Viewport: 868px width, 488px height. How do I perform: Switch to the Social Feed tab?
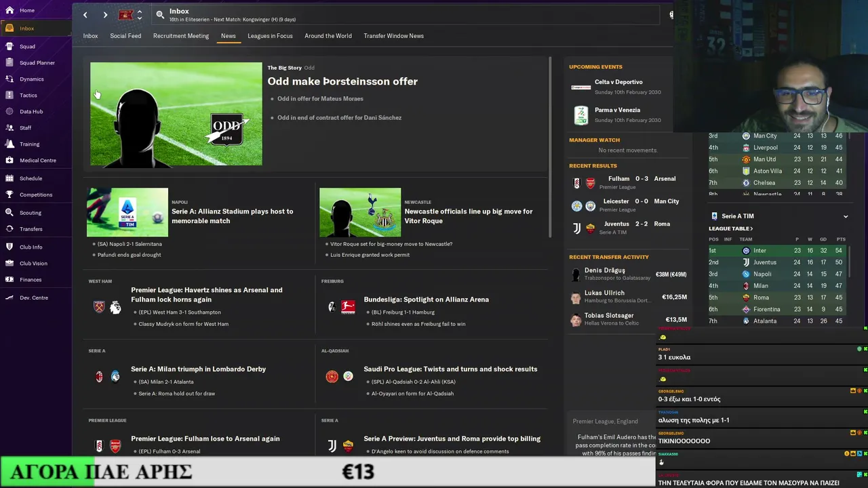click(x=125, y=36)
